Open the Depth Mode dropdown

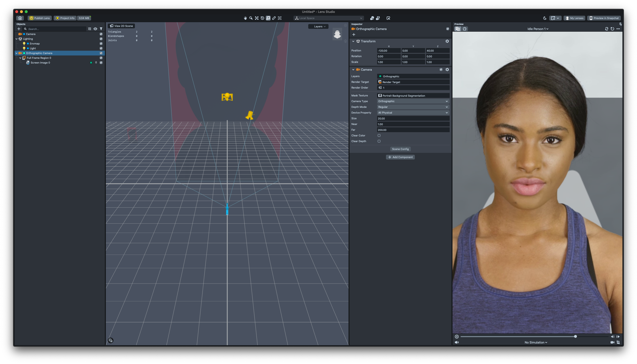pyautogui.click(x=413, y=107)
